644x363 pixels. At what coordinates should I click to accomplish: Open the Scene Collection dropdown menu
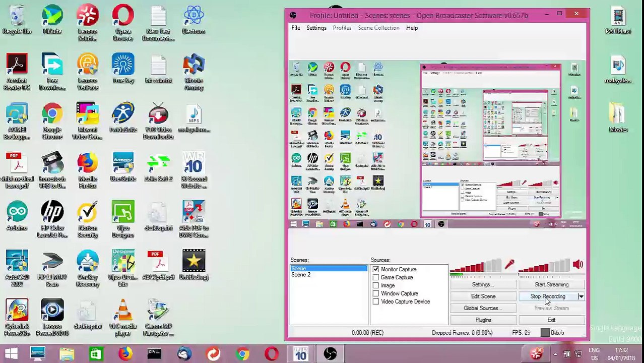378,28
